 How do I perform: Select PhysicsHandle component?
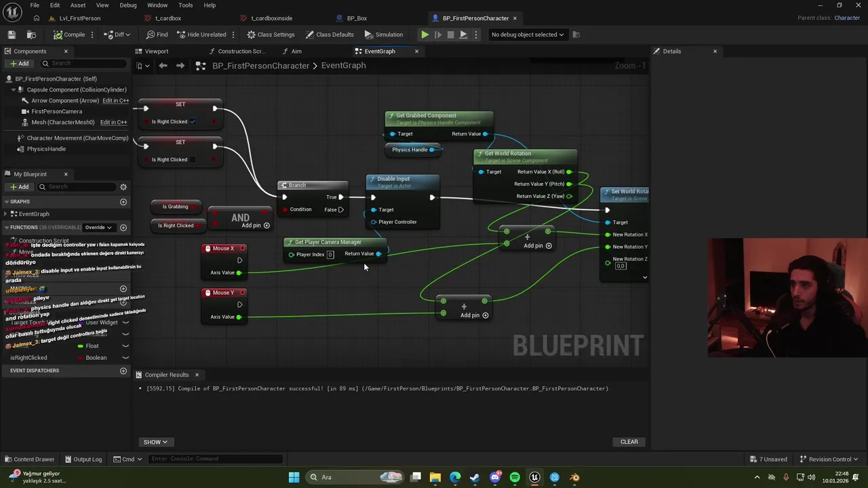click(x=46, y=149)
